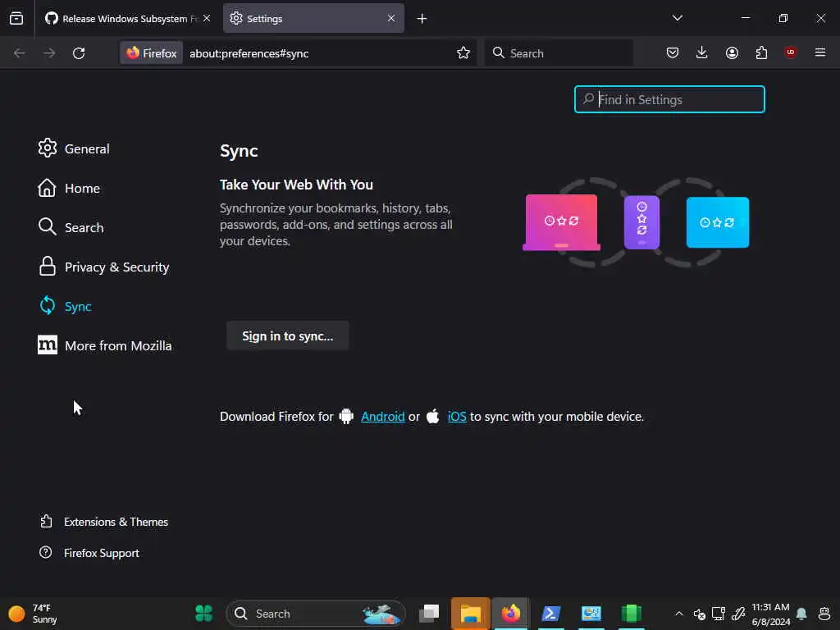Open the monitor app icon on taskbar
840x630 pixels.
tap(591, 614)
